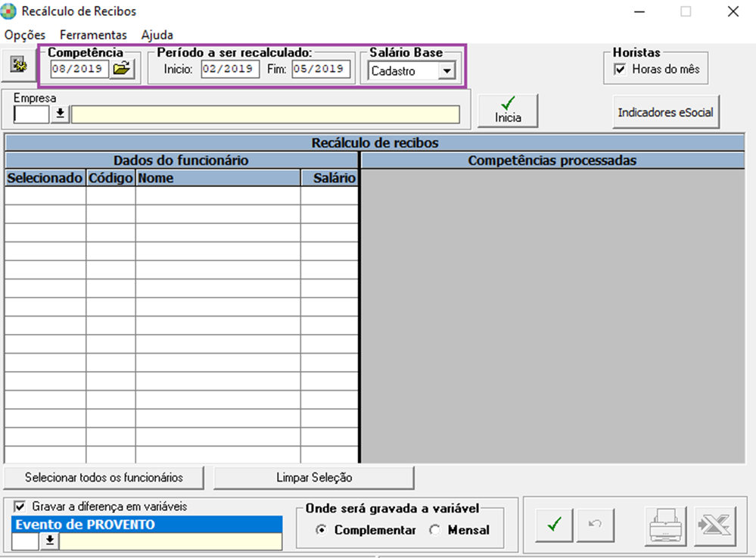756x558 pixels.
Task: Click the Código column header
Action: [x=111, y=178]
